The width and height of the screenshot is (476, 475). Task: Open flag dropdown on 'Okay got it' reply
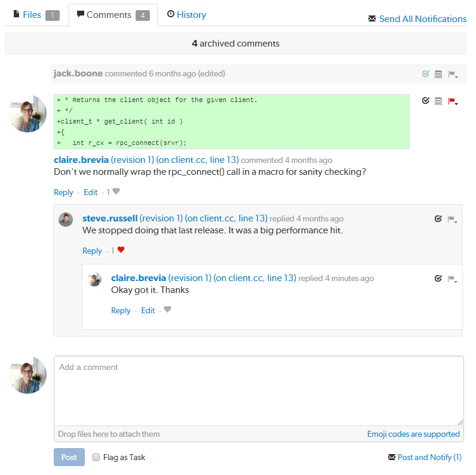coord(453,279)
